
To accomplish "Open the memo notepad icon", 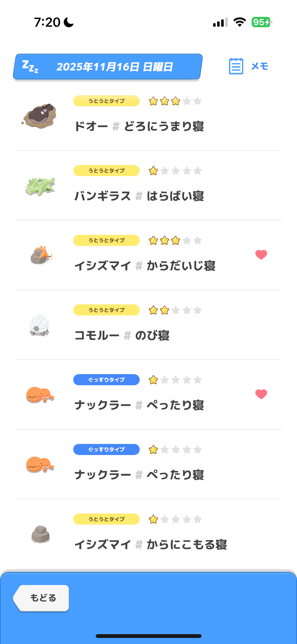I will (236, 66).
